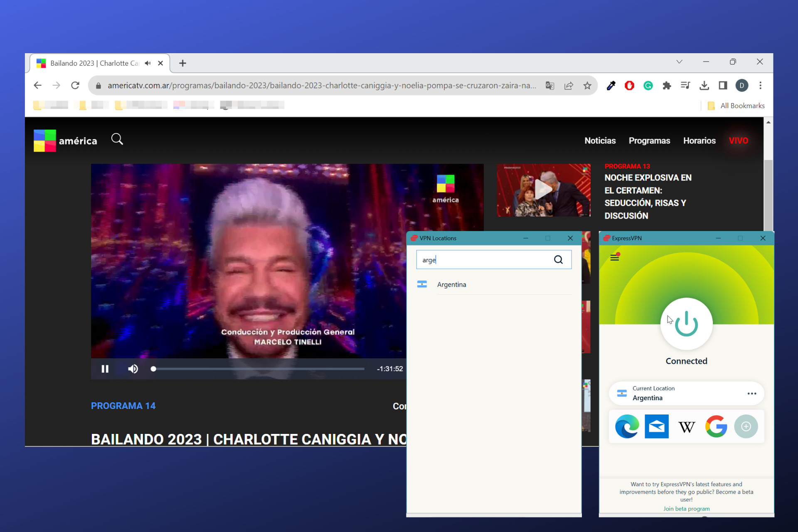
Task: Select Argentina in location results
Action: pyautogui.click(x=494, y=284)
